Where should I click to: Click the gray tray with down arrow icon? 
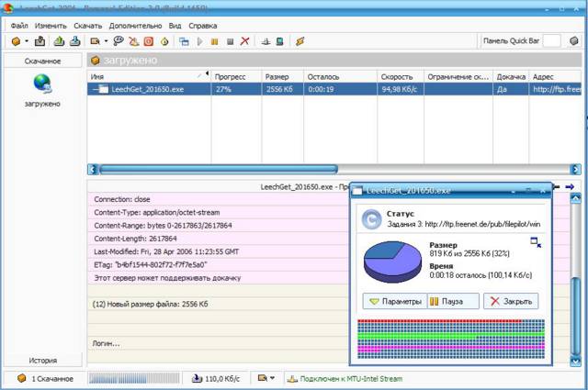click(40, 41)
